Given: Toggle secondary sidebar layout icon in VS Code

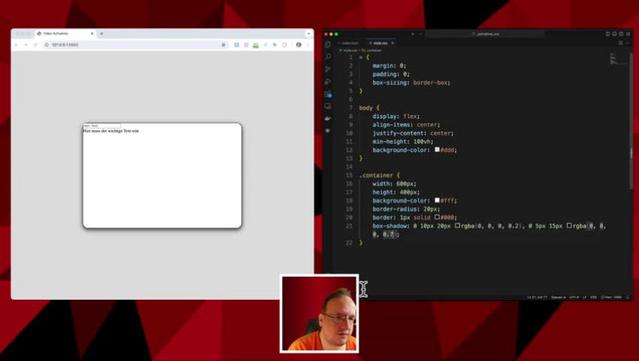Looking at the screenshot, I should pos(621,34).
